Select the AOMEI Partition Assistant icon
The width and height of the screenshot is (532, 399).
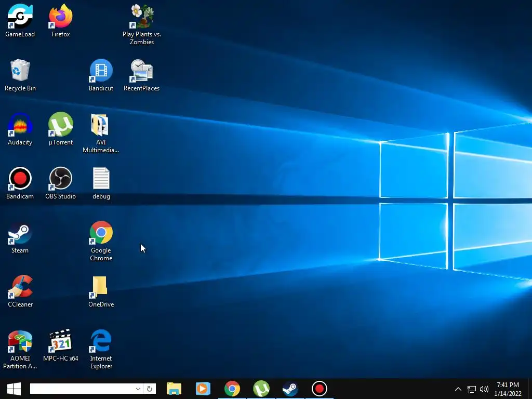pos(20,349)
